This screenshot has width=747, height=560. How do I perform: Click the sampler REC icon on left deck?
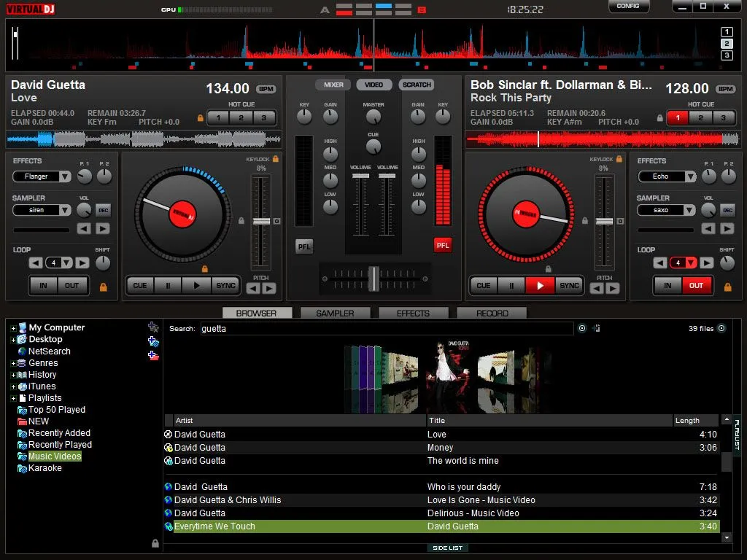point(102,209)
